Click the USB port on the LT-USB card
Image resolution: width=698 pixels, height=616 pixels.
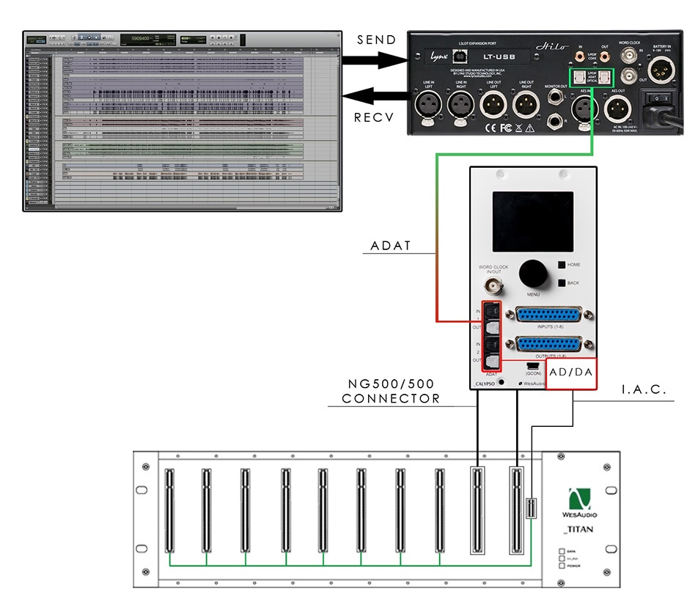pos(460,56)
